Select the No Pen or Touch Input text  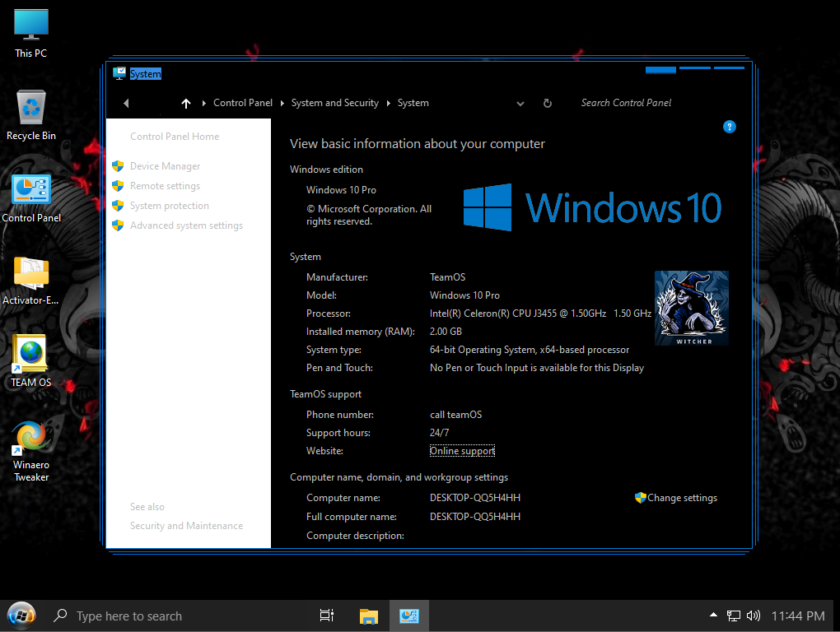click(537, 368)
